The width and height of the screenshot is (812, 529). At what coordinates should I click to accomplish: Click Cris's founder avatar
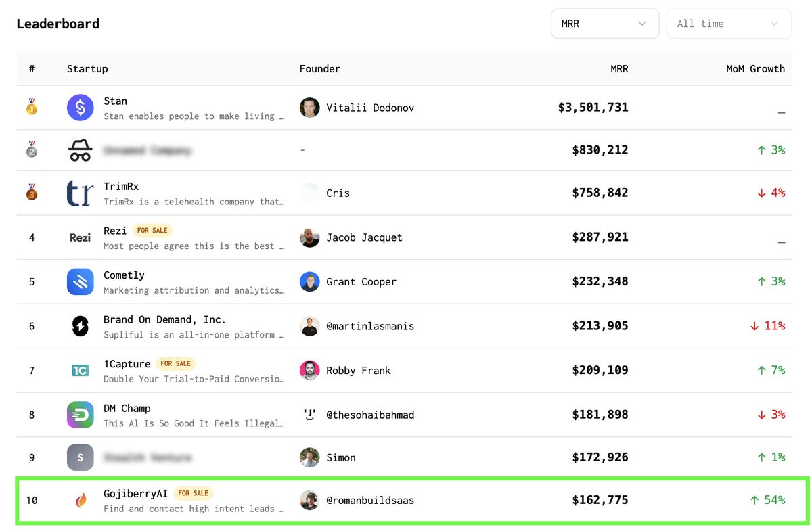(x=310, y=193)
